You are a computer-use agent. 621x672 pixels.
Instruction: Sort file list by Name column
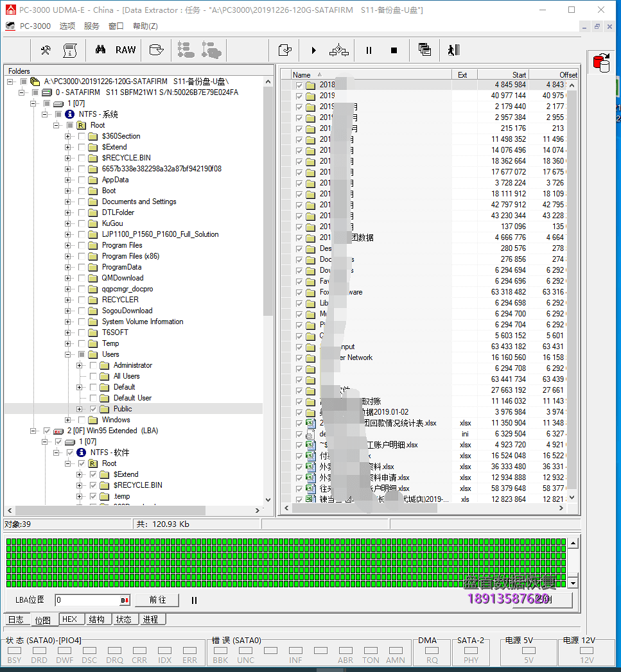(371, 74)
